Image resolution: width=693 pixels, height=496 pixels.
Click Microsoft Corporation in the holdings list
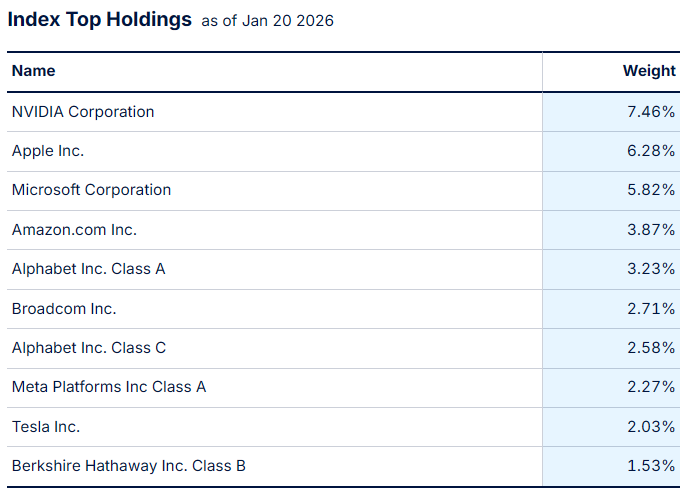pyautogui.click(x=91, y=190)
